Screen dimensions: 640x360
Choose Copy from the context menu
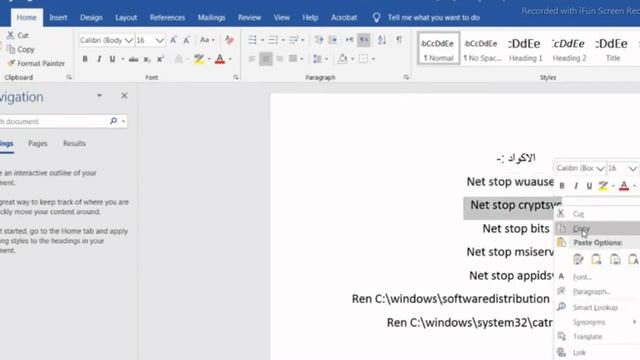click(598, 229)
